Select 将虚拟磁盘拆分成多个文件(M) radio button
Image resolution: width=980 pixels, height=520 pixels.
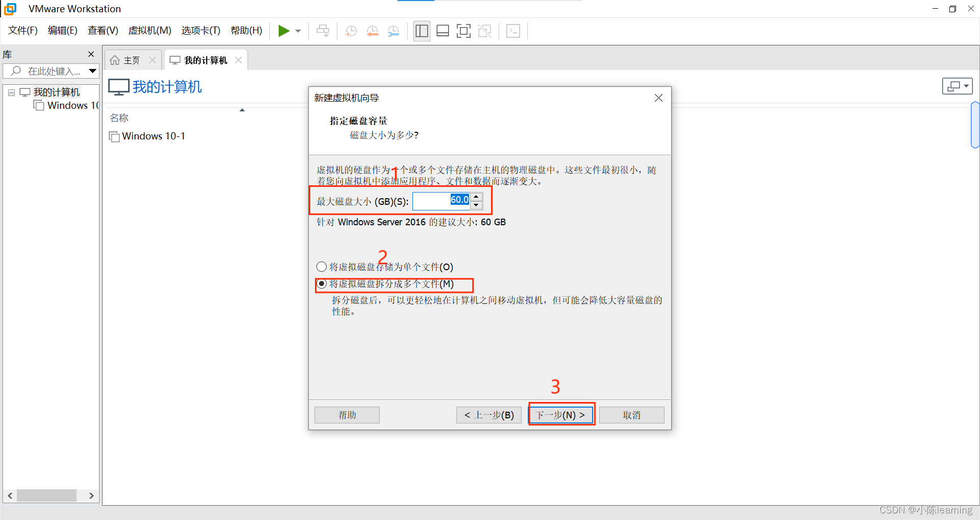point(322,283)
